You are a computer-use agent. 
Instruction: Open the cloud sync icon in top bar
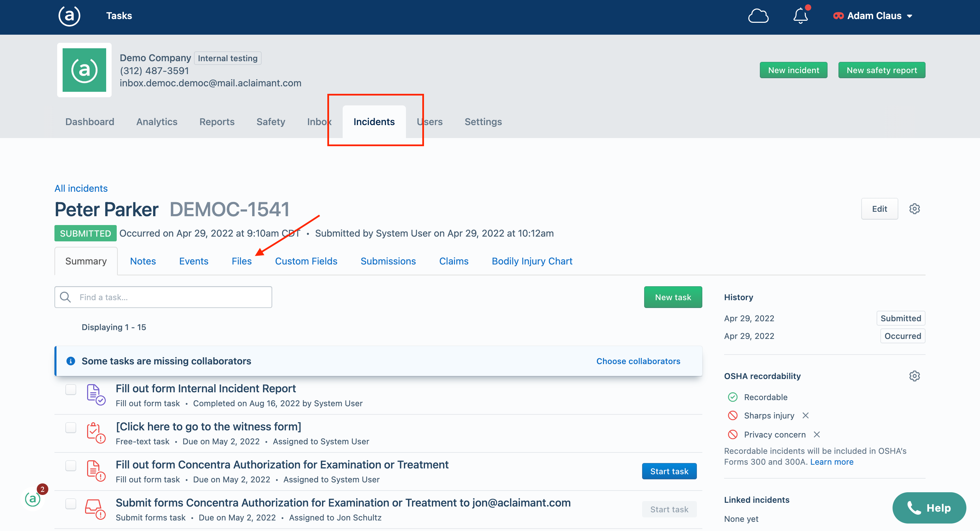758,16
